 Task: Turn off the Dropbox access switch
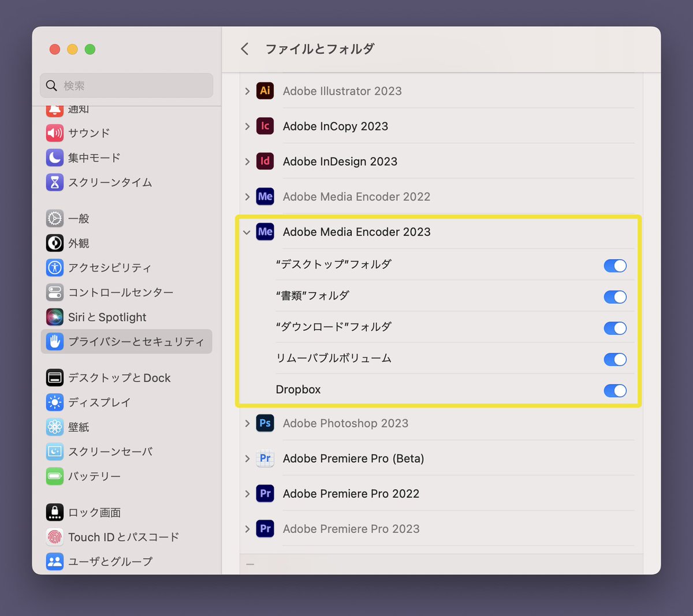tap(615, 390)
